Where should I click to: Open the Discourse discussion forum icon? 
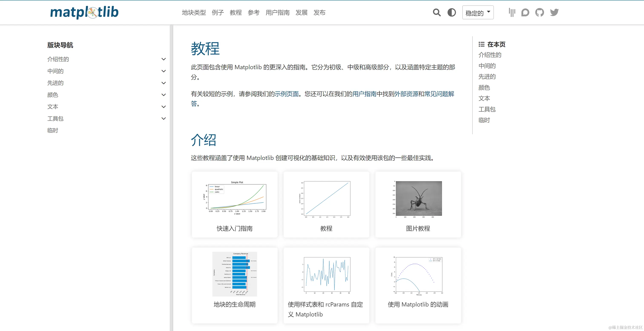pos(525,12)
